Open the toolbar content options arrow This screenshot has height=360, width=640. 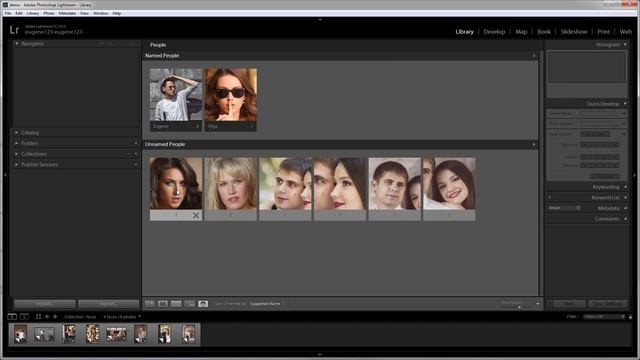538,304
